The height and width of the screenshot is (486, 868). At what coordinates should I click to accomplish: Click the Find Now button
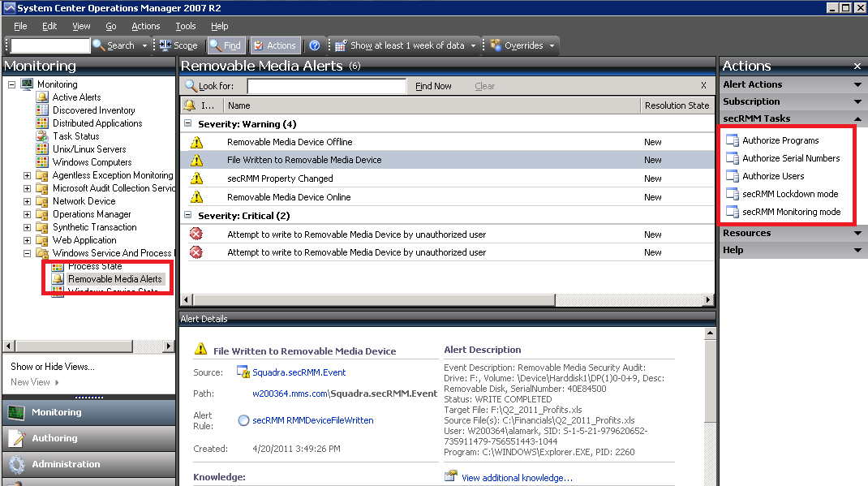coord(433,86)
